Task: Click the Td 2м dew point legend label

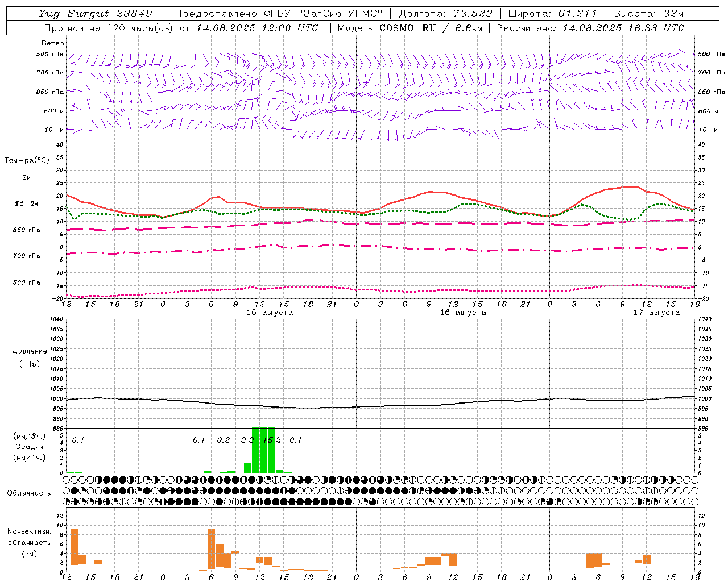Action: 27,203
